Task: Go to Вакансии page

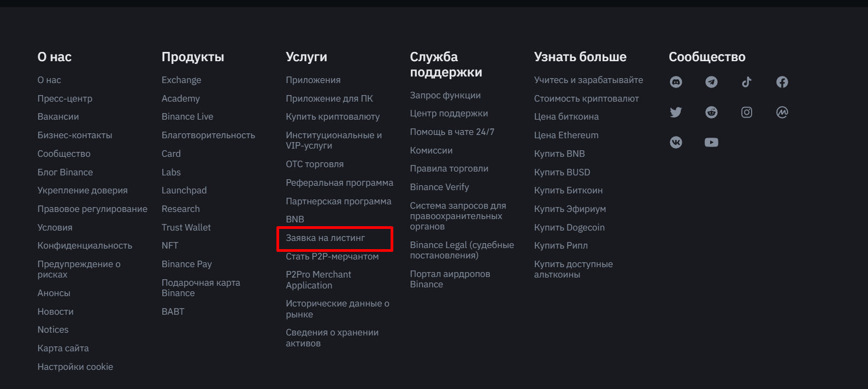Action: [x=58, y=116]
